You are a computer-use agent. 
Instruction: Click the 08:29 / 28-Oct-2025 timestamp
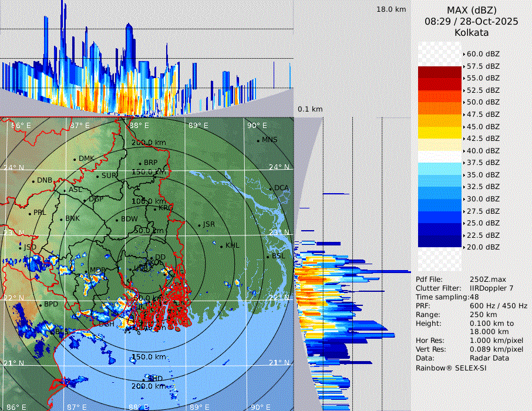coord(472,21)
